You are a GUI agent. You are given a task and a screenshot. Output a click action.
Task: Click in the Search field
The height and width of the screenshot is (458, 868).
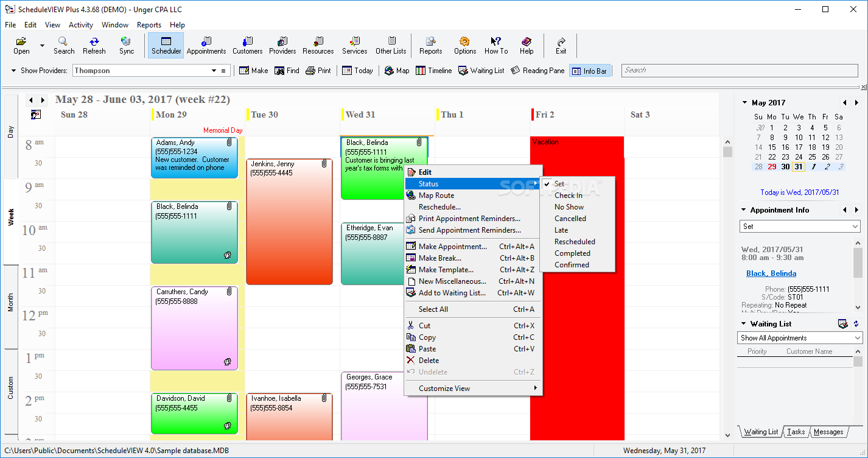[740, 71]
